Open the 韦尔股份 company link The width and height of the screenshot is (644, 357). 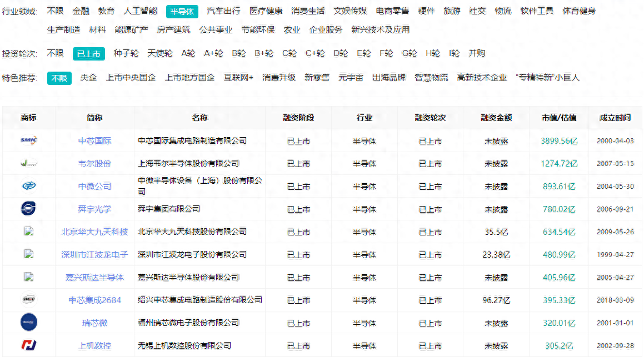tap(95, 163)
